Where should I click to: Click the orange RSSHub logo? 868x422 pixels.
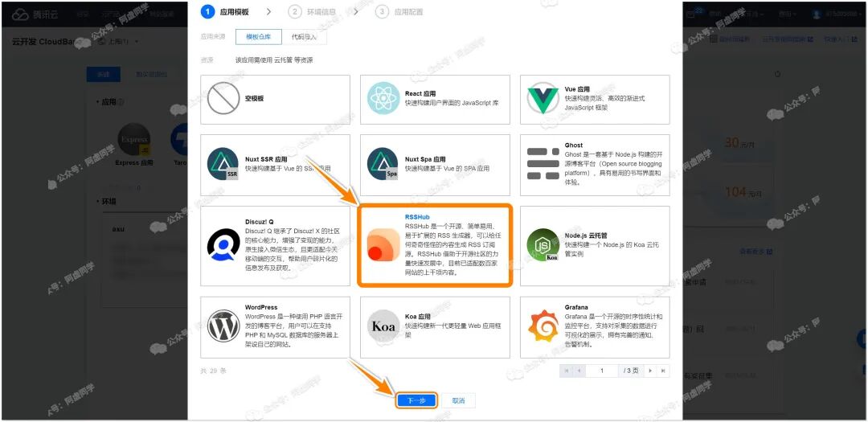(383, 245)
